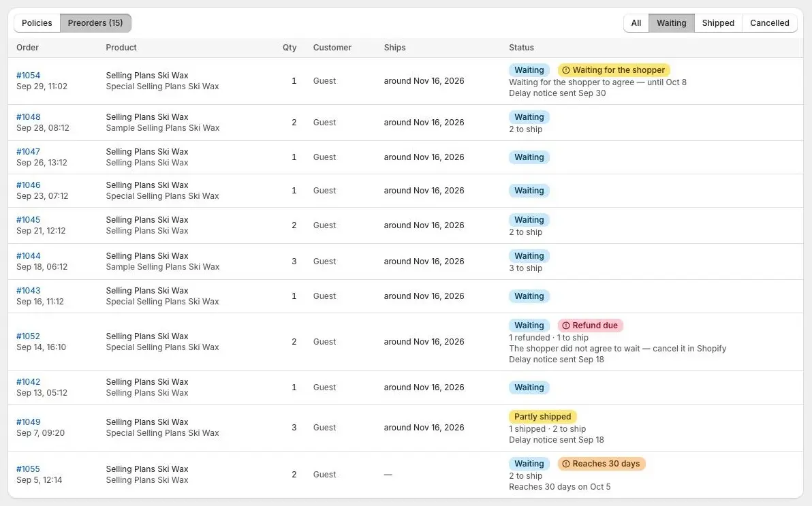Click Guest customer on order #1052
Screen dimensions: 812x506
[324, 342]
